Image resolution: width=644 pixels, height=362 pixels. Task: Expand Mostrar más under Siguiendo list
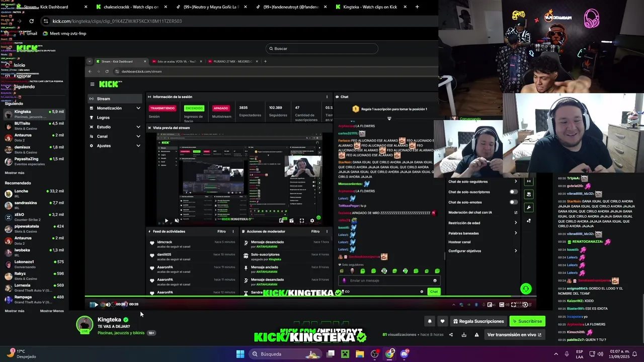point(15,173)
